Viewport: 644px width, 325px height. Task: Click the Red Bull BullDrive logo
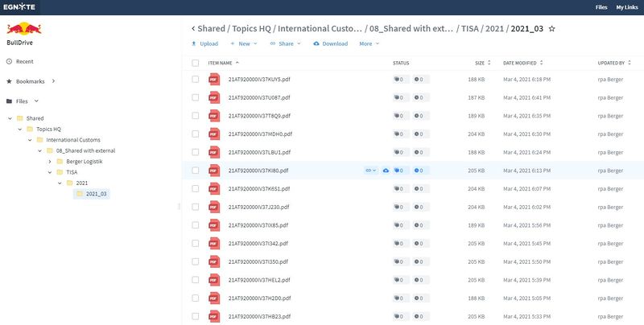[24, 28]
